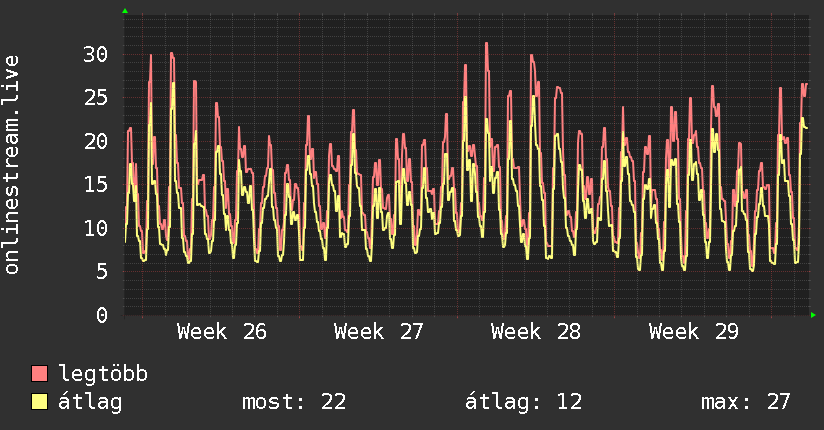
Task: Click the yellow átlag legend swatch
Action: [x=39, y=402]
